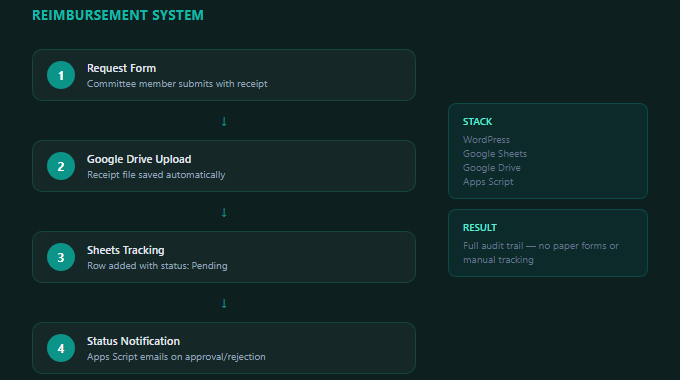Select Google Sheets in the Stack list

coord(495,154)
